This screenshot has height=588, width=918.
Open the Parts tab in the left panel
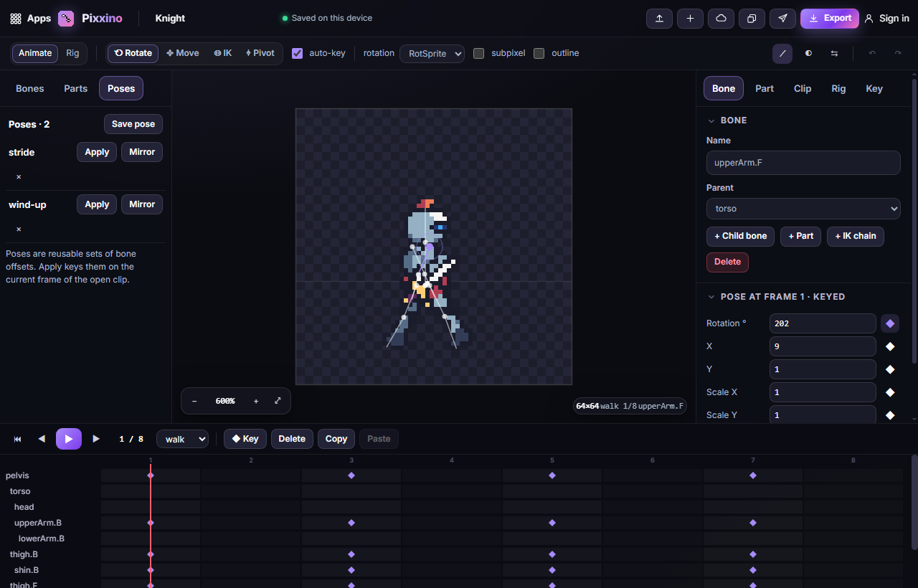(x=75, y=88)
